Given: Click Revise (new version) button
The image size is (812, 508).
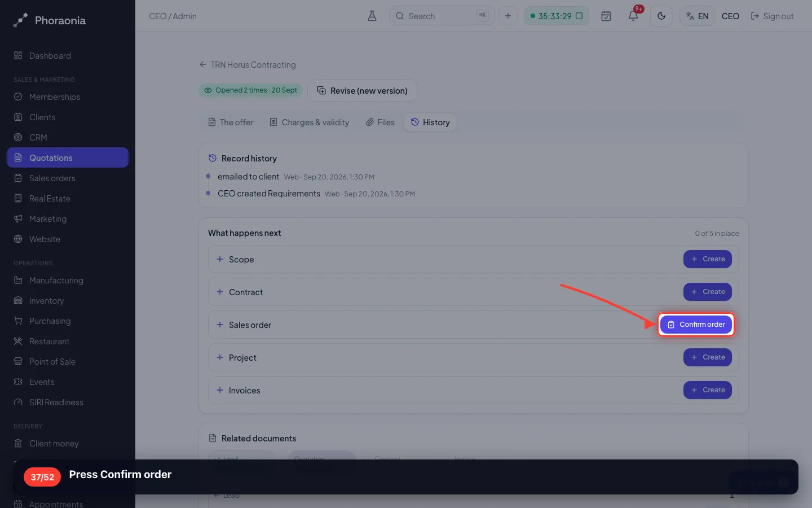Looking at the screenshot, I should [x=362, y=90].
